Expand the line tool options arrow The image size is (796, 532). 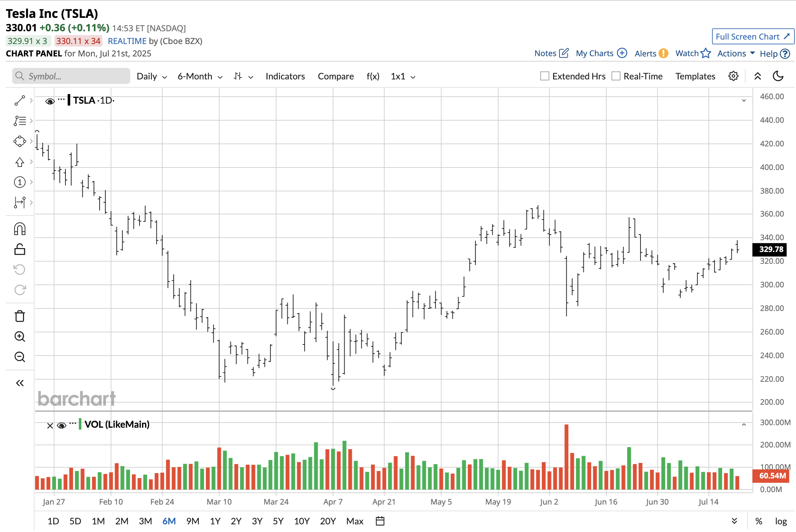[x=31, y=100]
